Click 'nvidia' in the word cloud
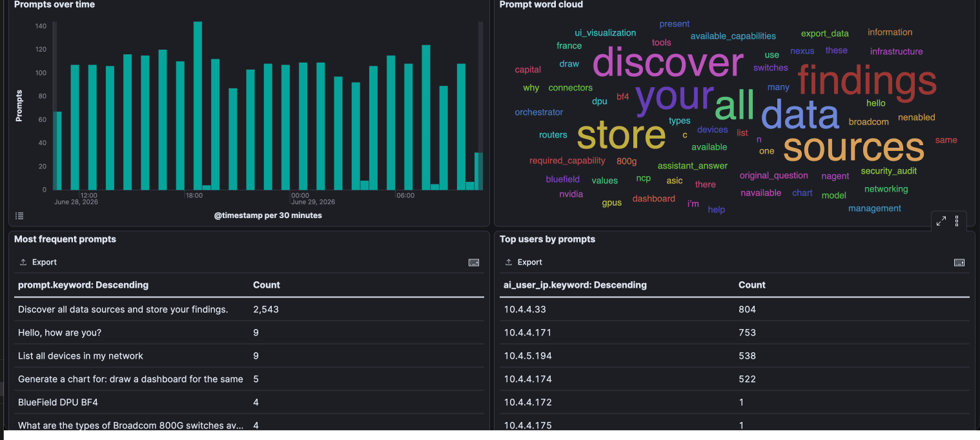Viewport: 980px width, 440px height. 571,194
